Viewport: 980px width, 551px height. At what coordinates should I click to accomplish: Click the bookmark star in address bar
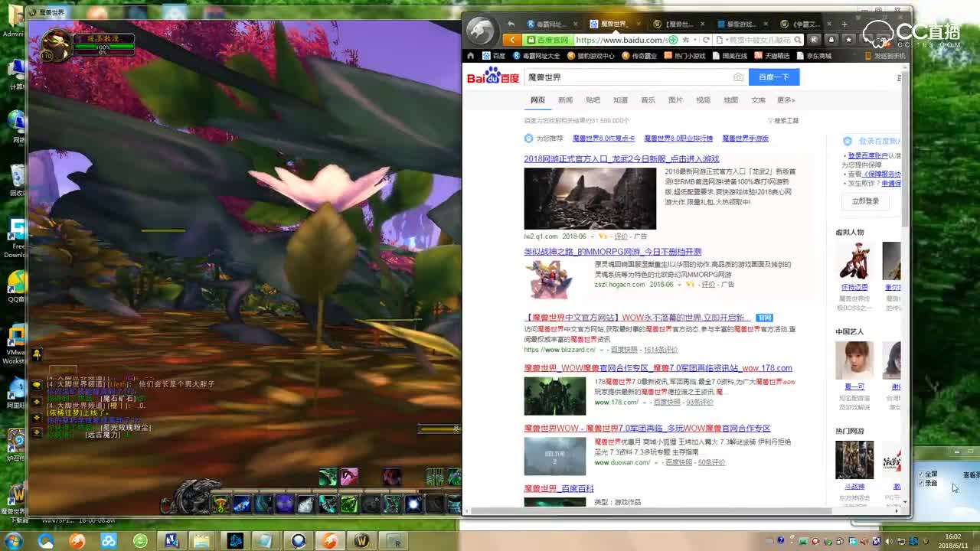(x=685, y=40)
